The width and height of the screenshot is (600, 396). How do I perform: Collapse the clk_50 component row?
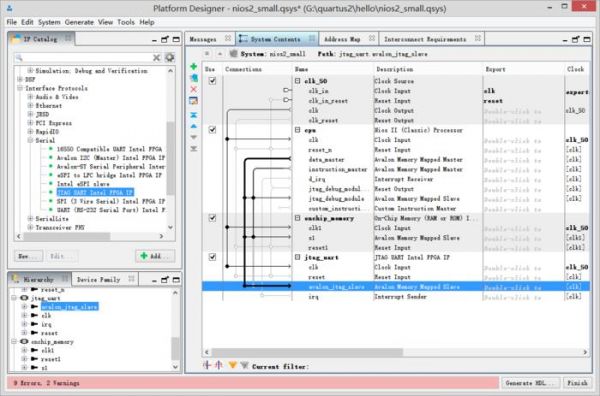(x=298, y=81)
